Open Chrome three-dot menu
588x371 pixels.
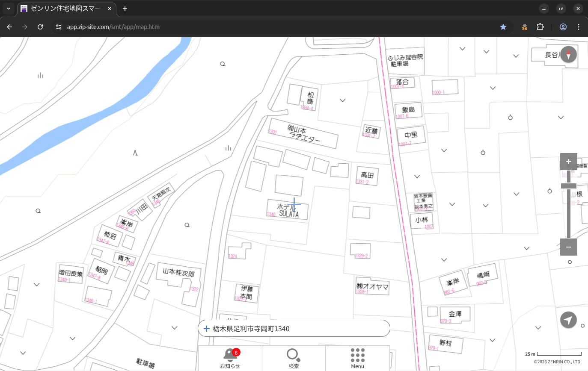click(x=579, y=27)
